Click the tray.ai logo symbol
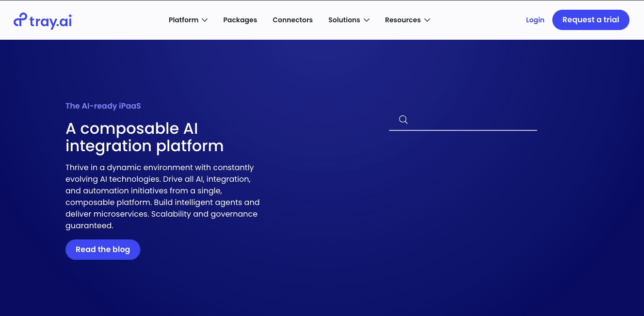 pos(20,20)
